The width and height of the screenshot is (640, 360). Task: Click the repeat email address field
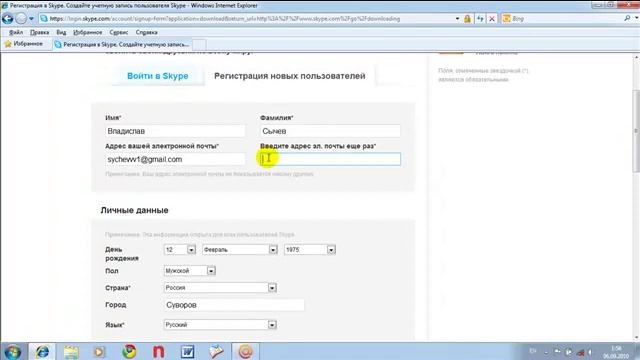(x=330, y=159)
